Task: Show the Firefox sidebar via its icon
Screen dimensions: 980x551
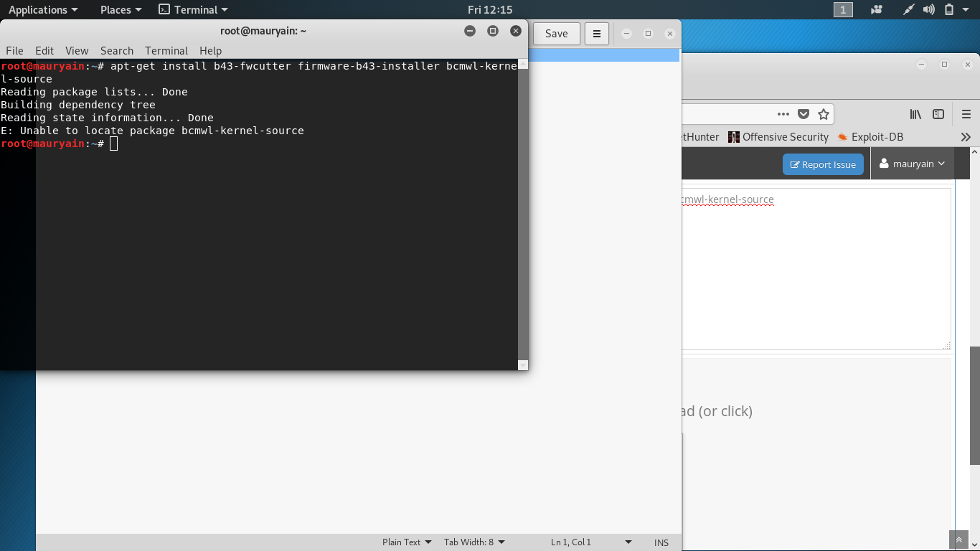Action: (938, 114)
